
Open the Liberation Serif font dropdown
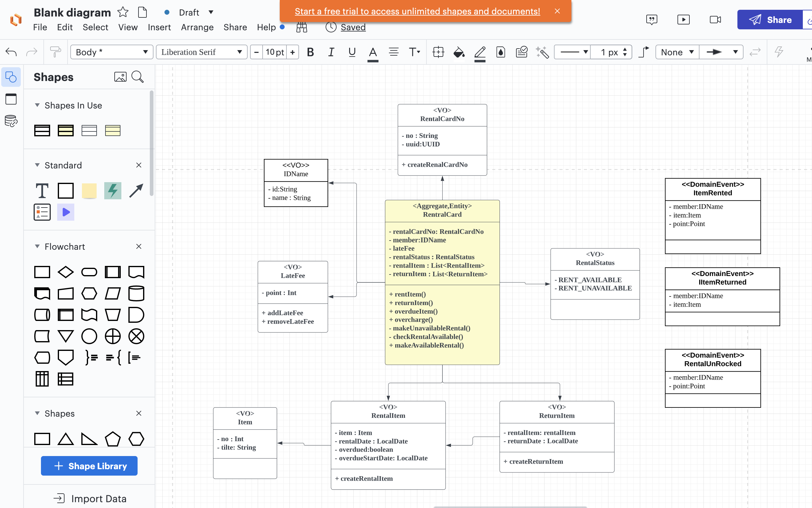pos(201,52)
